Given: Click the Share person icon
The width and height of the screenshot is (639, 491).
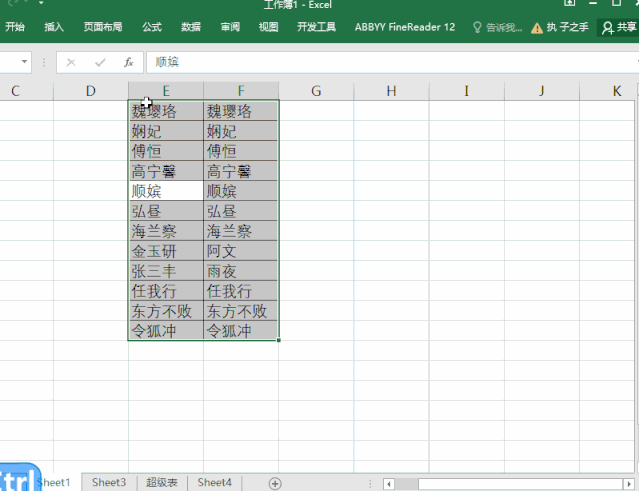Looking at the screenshot, I should 607,28.
